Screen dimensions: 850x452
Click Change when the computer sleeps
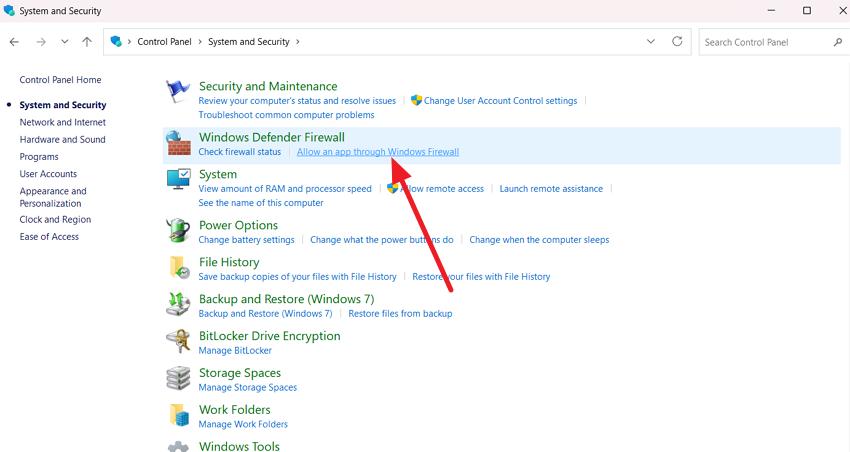click(539, 240)
